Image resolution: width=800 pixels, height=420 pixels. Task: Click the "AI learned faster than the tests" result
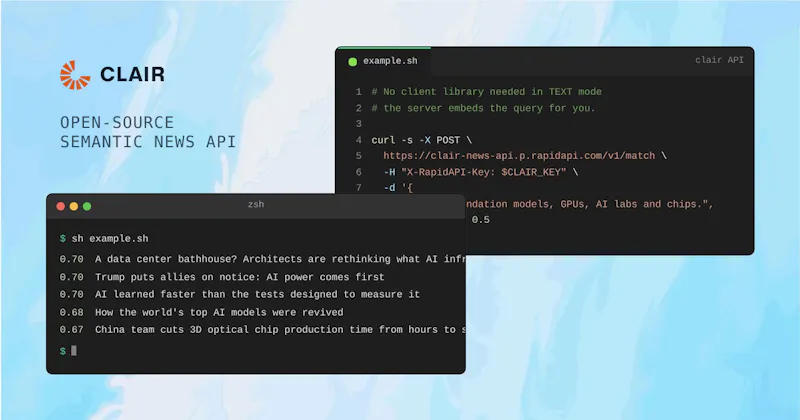(x=257, y=294)
